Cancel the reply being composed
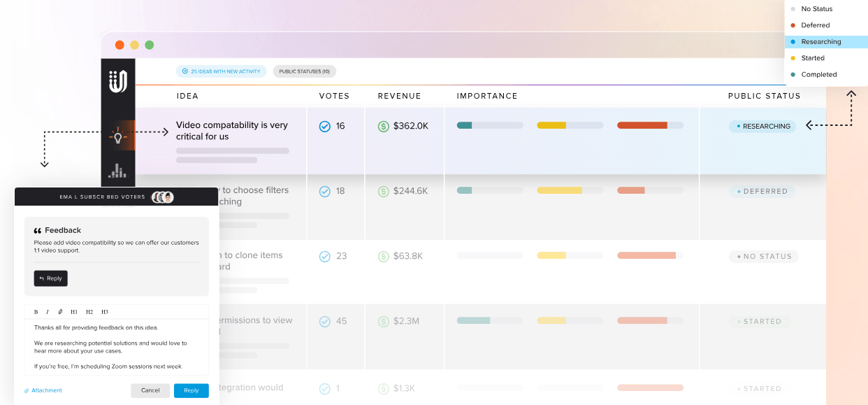The height and width of the screenshot is (405, 868). pyautogui.click(x=150, y=390)
